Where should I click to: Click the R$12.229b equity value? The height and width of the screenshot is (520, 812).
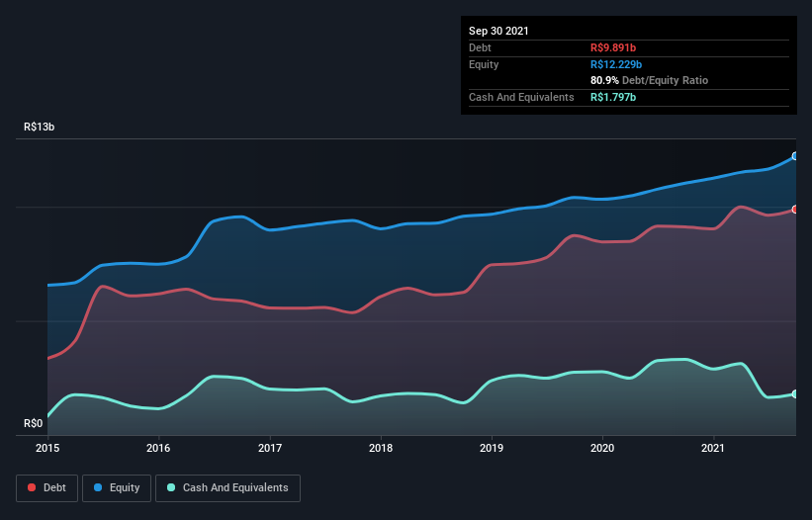coord(616,64)
